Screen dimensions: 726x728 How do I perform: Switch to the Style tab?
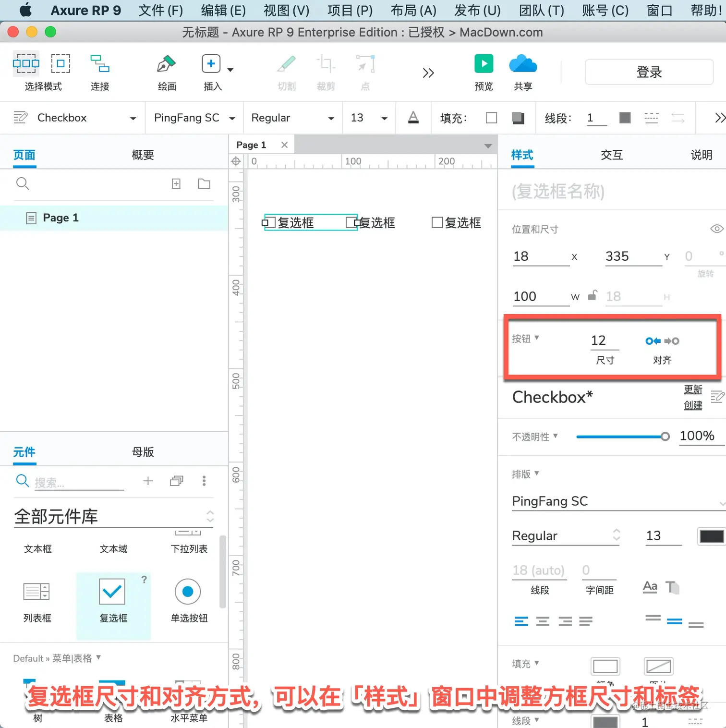522,155
